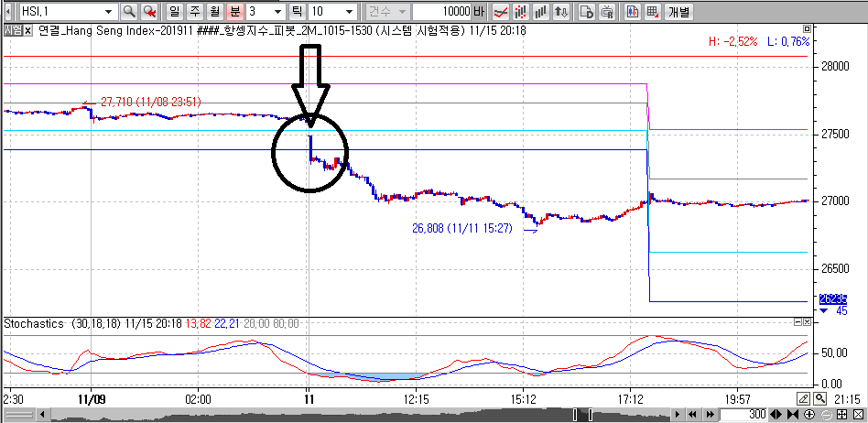Click the grid table icon in toolbar
This screenshot has width=868, height=423.
coord(652,12)
